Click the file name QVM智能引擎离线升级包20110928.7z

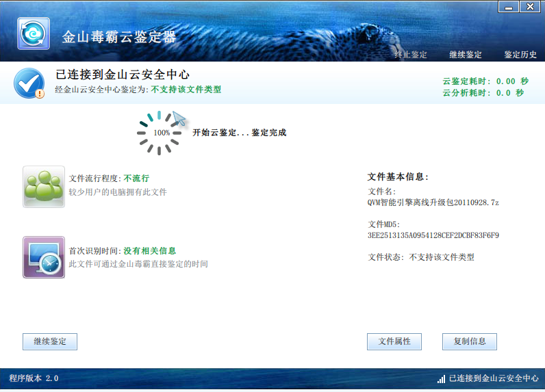(433, 202)
